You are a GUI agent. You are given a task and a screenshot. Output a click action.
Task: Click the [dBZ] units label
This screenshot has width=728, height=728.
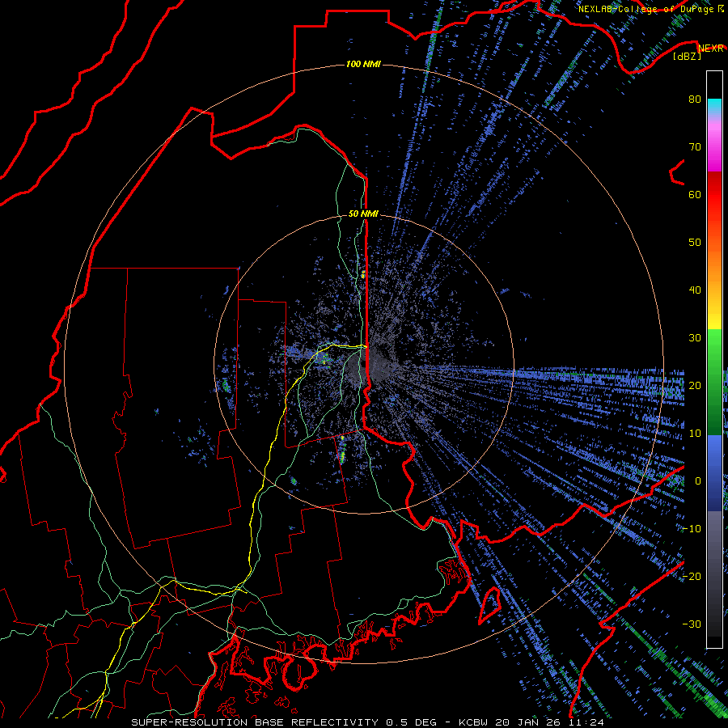[687, 57]
